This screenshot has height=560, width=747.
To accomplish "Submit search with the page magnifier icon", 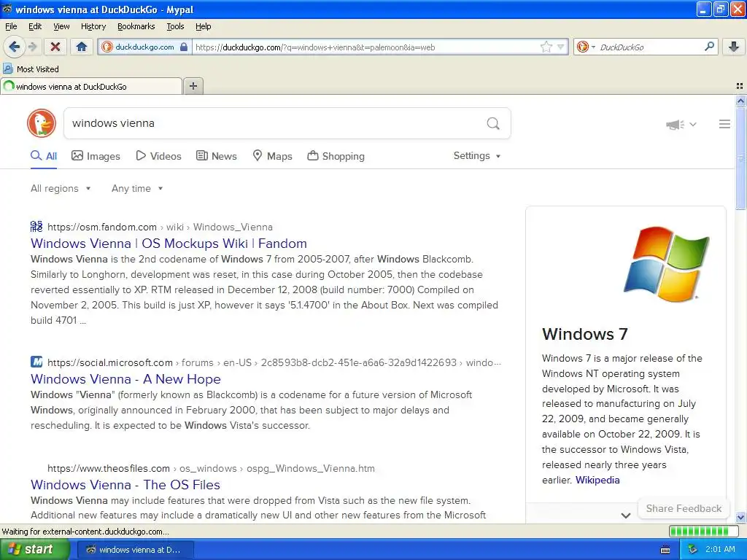I will tap(493, 124).
